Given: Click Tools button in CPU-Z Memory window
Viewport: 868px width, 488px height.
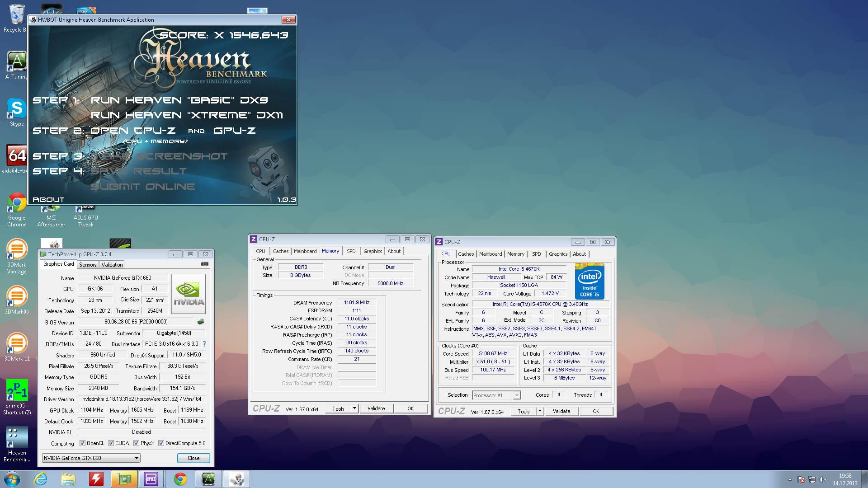Looking at the screenshot, I should (x=338, y=408).
